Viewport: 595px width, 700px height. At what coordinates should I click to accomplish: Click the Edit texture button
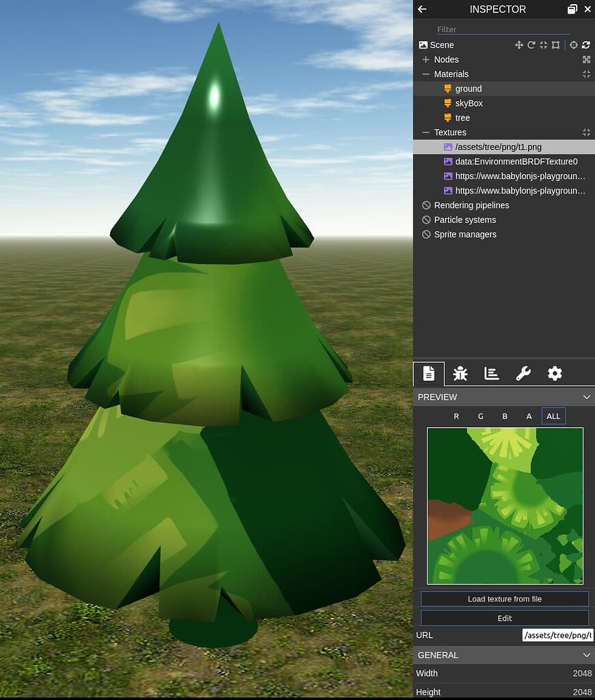coord(503,618)
